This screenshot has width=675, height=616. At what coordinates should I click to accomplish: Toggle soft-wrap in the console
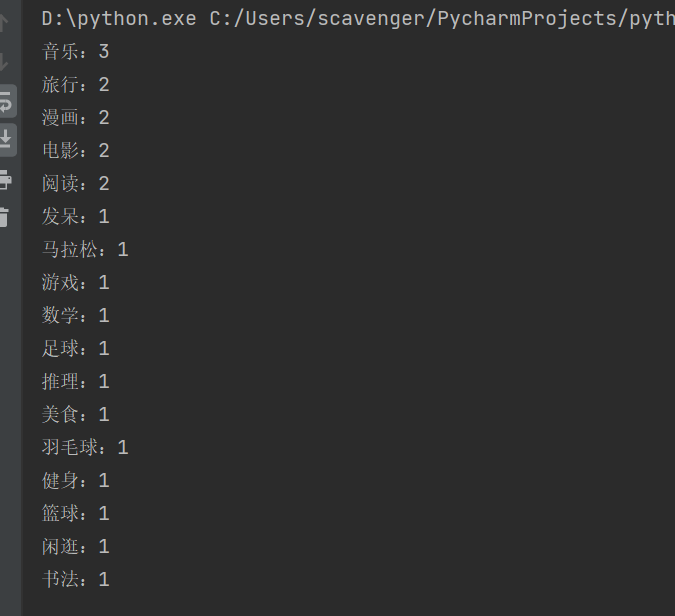point(6,100)
